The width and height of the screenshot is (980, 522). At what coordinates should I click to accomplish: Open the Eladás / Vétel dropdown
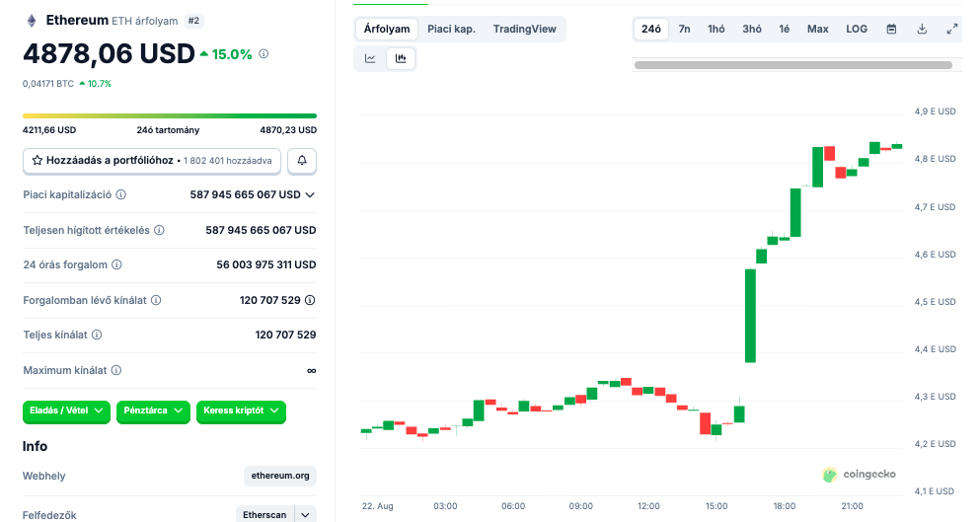point(66,411)
